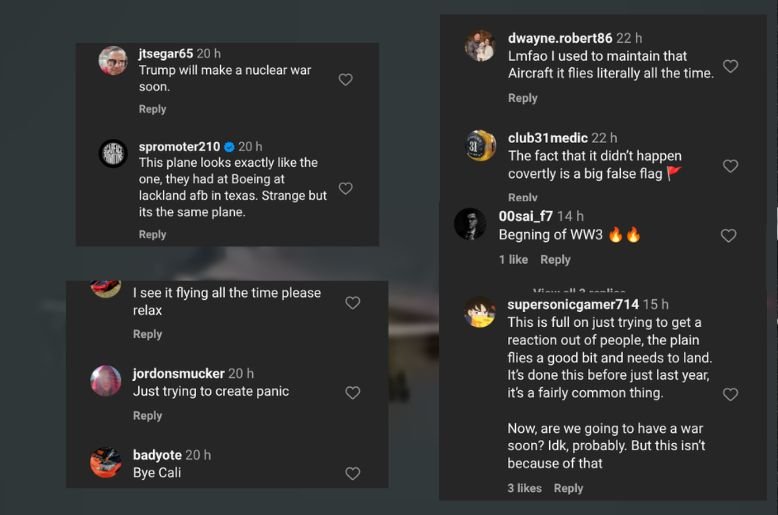Viewport: 778px width, 515px height.
Task: Open spromoter210's profile picture
Action: click(x=113, y=154)
